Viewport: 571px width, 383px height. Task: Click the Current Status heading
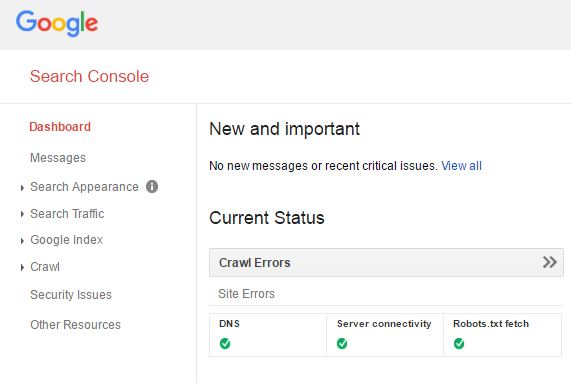click(267, 218)
